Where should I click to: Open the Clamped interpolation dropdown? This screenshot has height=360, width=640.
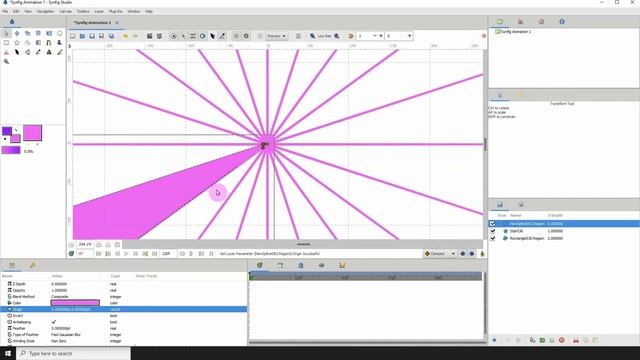440,253
